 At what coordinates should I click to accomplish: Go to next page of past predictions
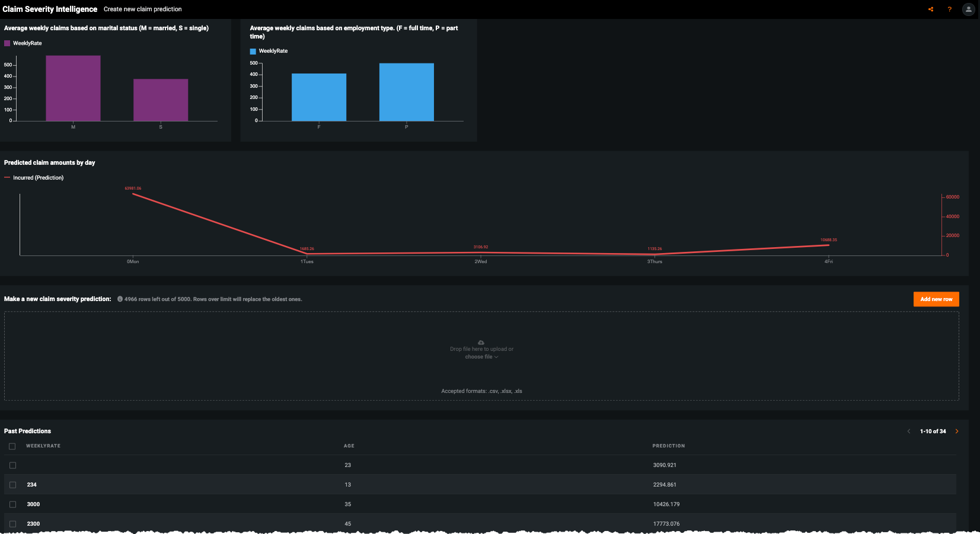coord(956,431)
